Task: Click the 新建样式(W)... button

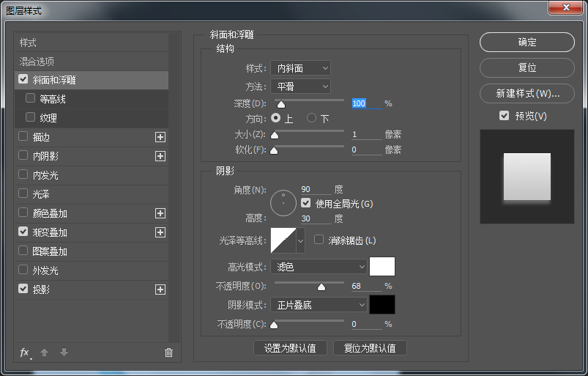Action: coord(527,93)
